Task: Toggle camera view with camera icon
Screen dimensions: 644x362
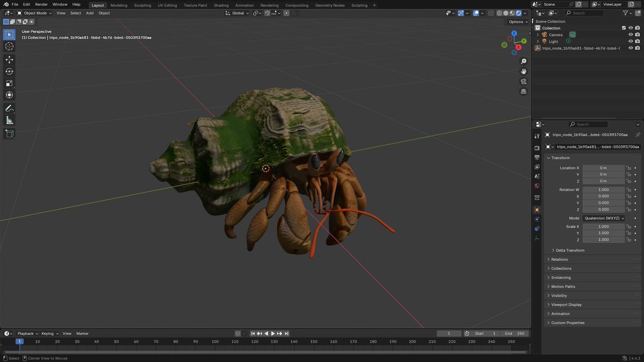Action: coord(524,82)
